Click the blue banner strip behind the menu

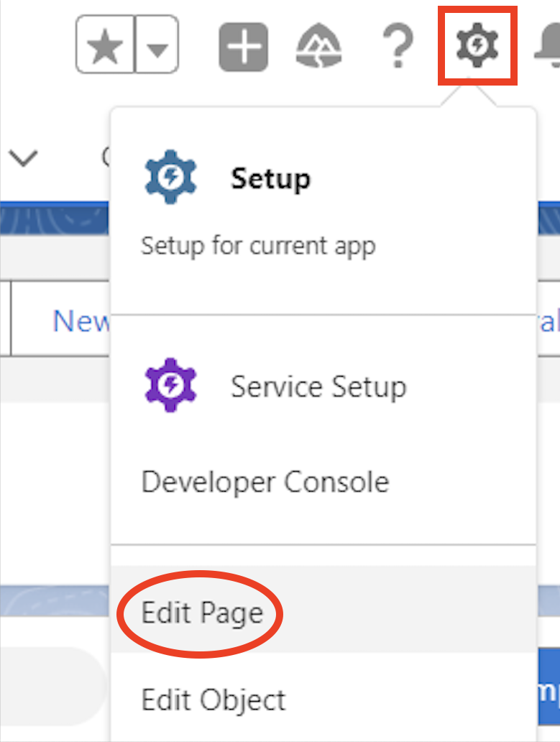(54, 218)
